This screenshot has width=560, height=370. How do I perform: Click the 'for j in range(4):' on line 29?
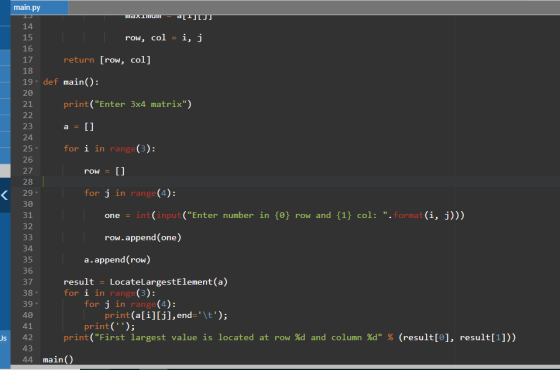pyautogui.click(x=130, y=193)
